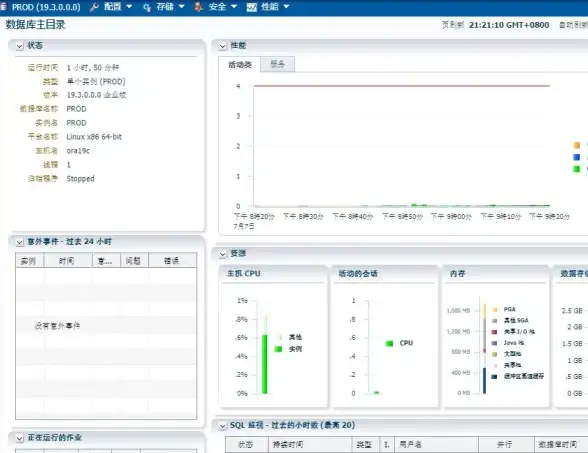Open the 存储 menu dropdown arrow

(x=182, y=7)
